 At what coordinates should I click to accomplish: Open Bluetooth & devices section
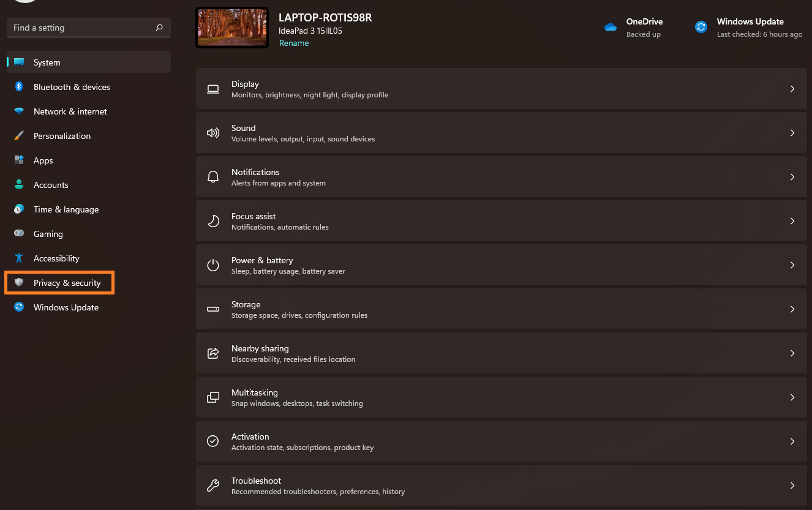point(89,87)
